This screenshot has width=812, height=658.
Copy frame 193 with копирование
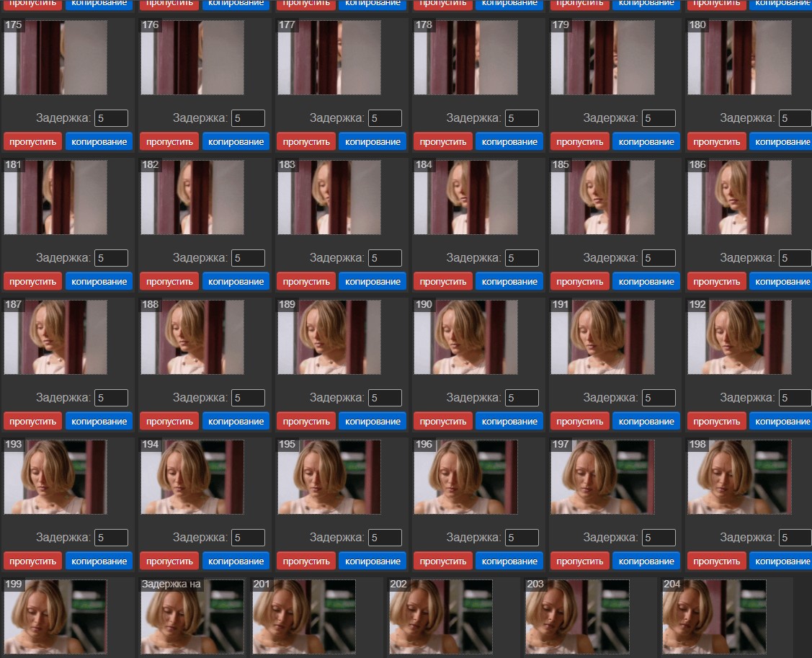click(99, 561)
